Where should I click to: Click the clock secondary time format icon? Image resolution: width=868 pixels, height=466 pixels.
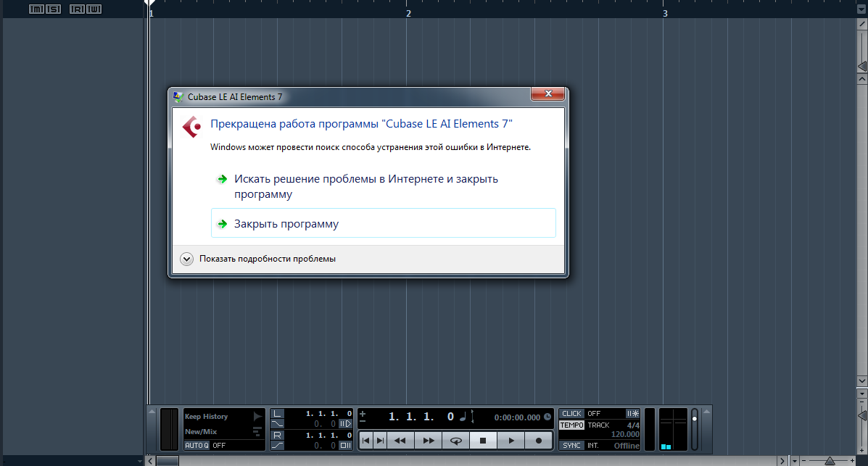547,417
